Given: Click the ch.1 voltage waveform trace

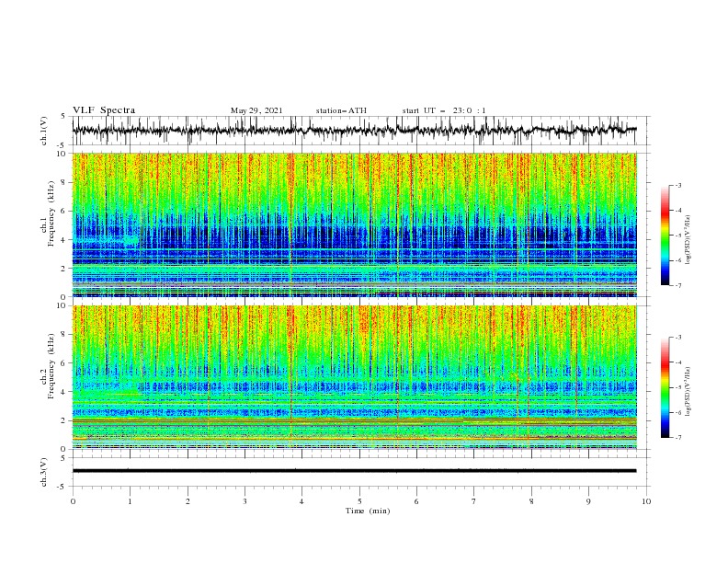Looking at the screenshot, I should click(354, 131).
